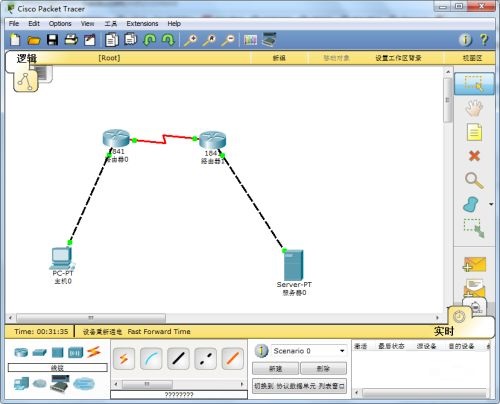Click the scenario info i icon
This screenshot has width=500, height=404.
pyautogui.click(x=261, y=351)
